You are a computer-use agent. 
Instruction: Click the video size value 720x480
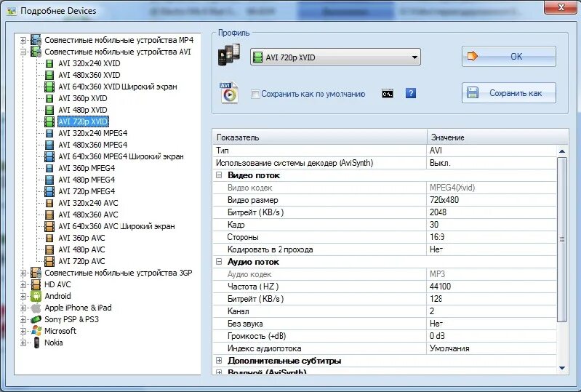click(x=444, y=200)
